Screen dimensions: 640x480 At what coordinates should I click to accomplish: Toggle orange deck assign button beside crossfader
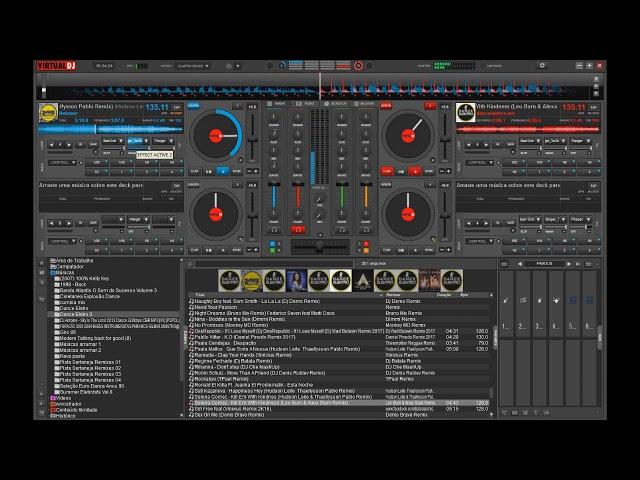point(366,250)
